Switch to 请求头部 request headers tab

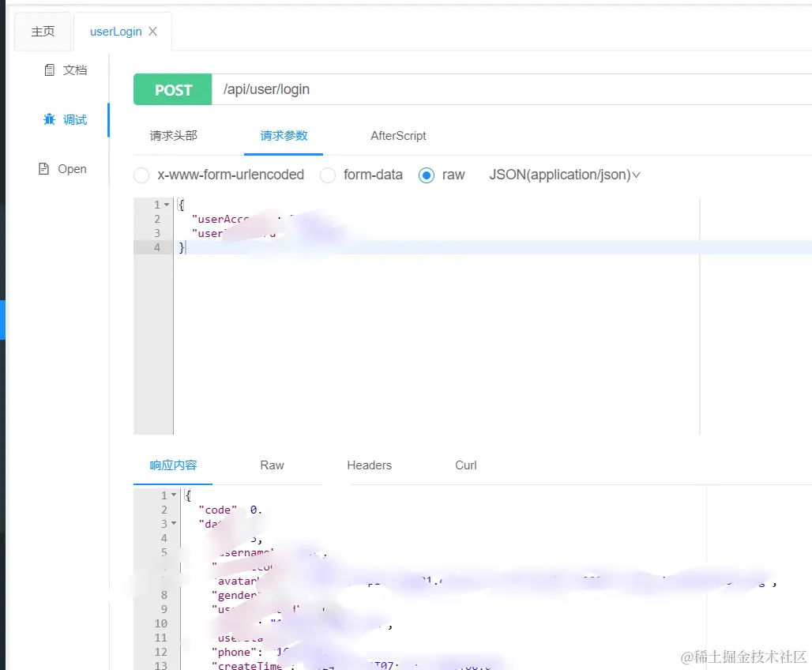(174, 136)
